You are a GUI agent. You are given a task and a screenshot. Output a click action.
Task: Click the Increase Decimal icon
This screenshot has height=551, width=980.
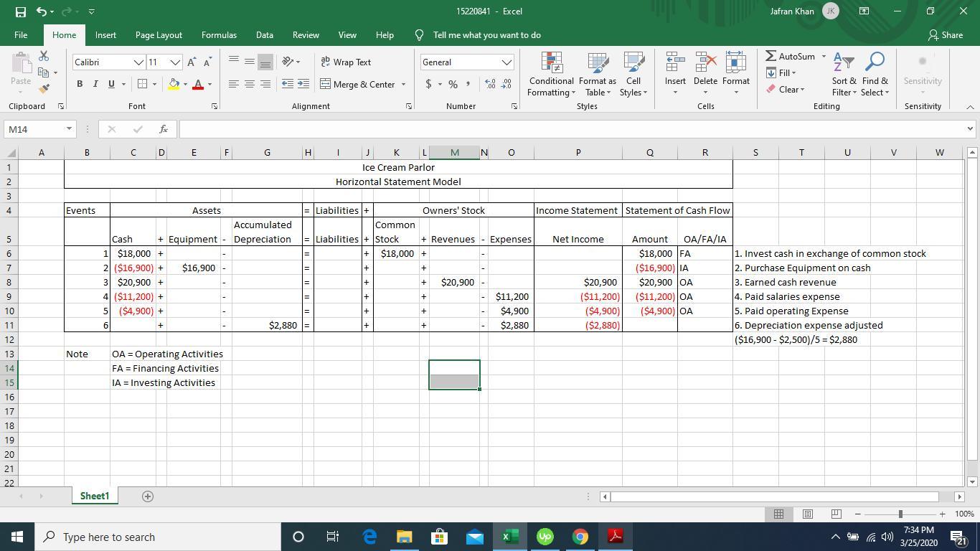(491, 85)
